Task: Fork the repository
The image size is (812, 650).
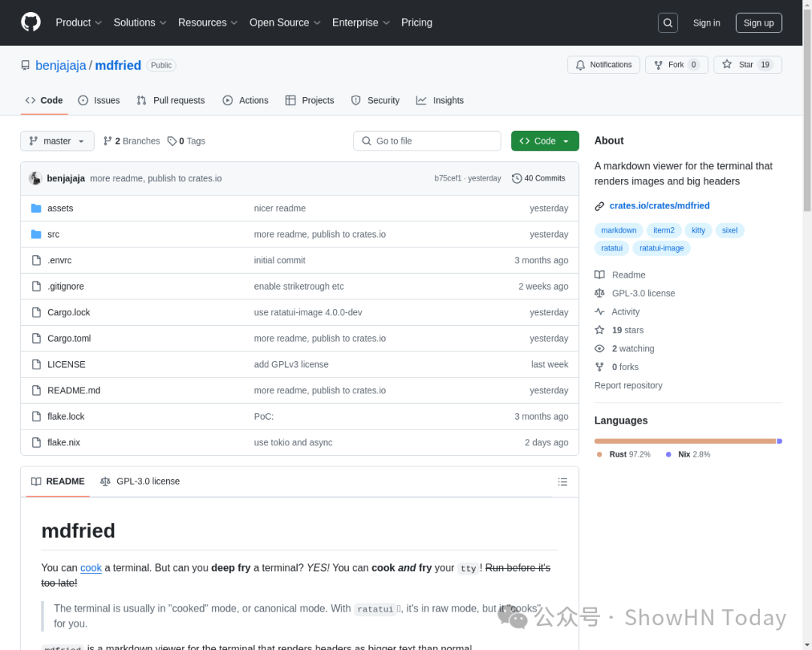Action: (x=677, y=65)
